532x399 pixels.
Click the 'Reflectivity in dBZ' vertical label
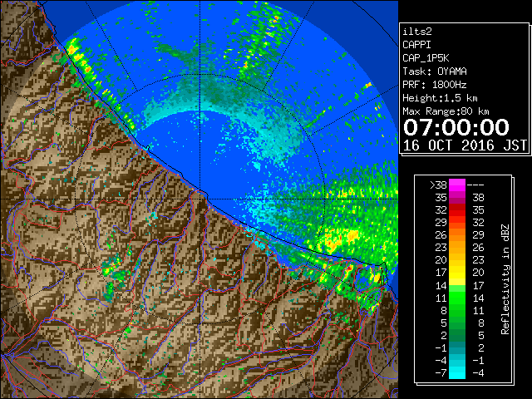505,279
